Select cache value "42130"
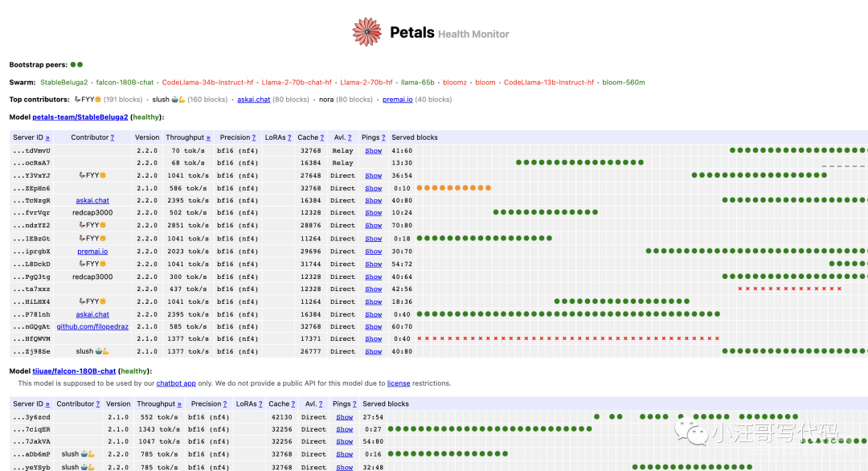The height and width of the screenshot is (471, 868). coord(280,418)
